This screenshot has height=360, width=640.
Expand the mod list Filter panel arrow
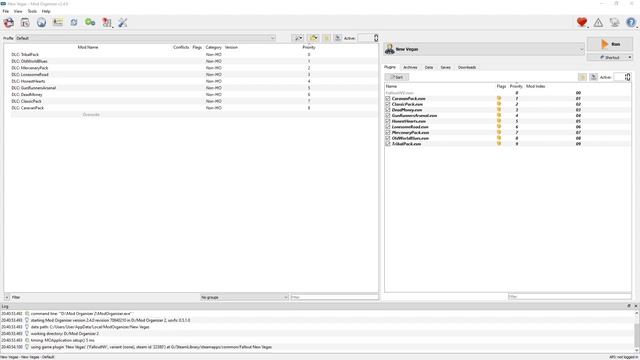(7, 297)
